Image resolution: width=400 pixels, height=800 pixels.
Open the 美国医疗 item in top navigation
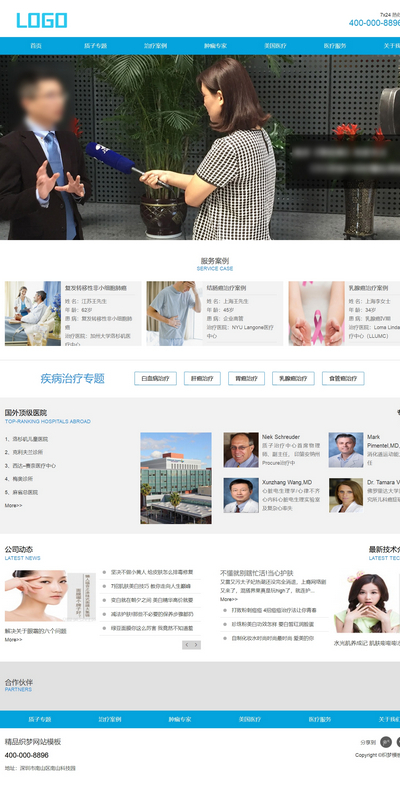(275, 46)
